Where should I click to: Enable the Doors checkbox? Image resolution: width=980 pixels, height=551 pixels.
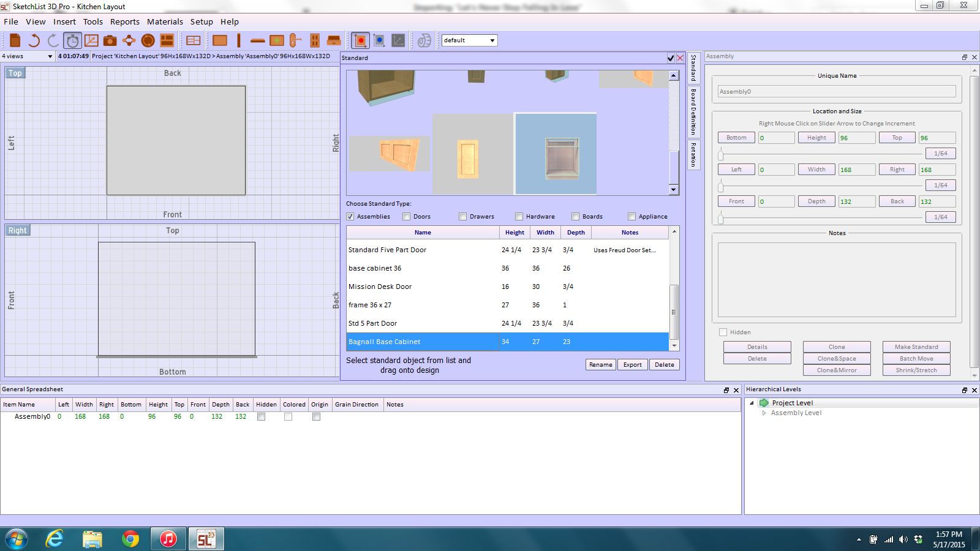coord(407,216)
